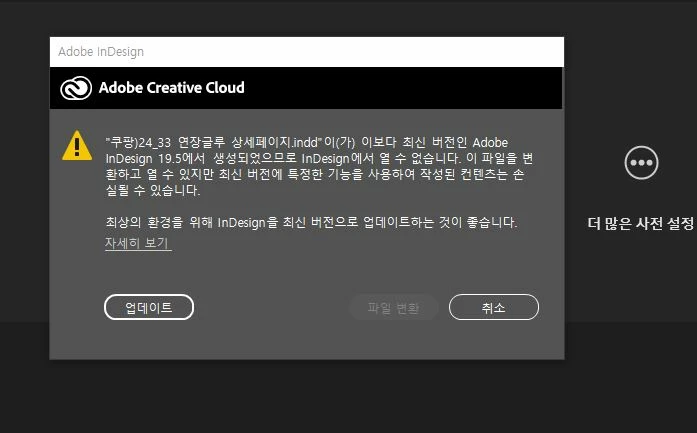The width and height of the screenshot is (697, 433).
Task: Click the Adobe InDesign dialog title text
Action: click(x=101, y=52)
